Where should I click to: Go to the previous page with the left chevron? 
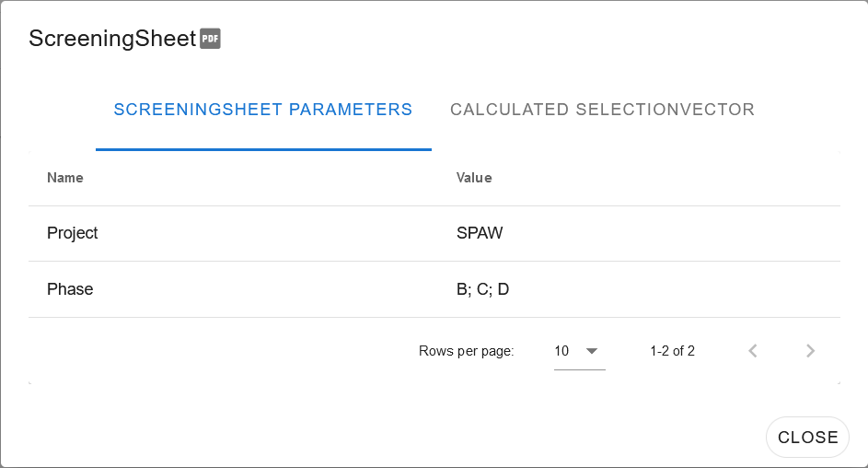(752, 351)
